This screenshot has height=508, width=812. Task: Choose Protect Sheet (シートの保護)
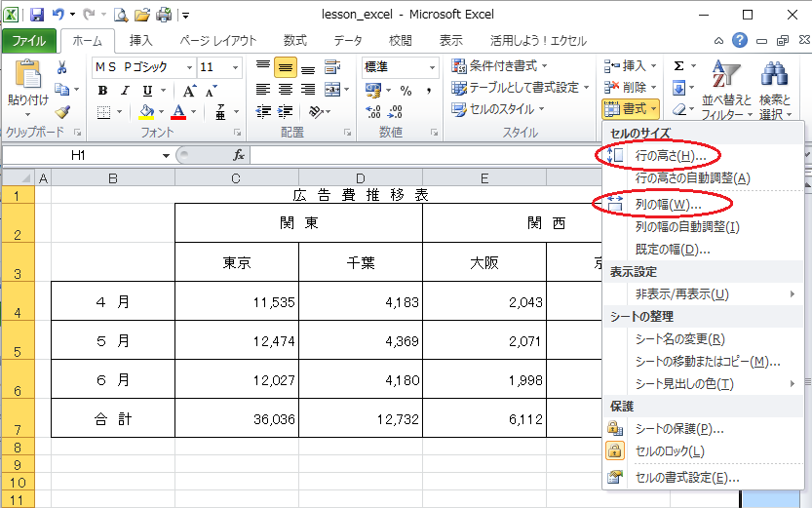coord(703,429)
